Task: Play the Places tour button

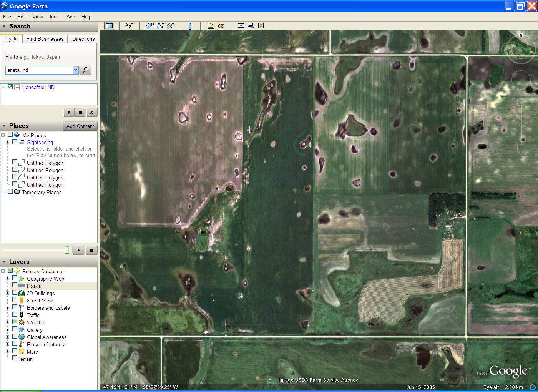Action: (78, 250)
